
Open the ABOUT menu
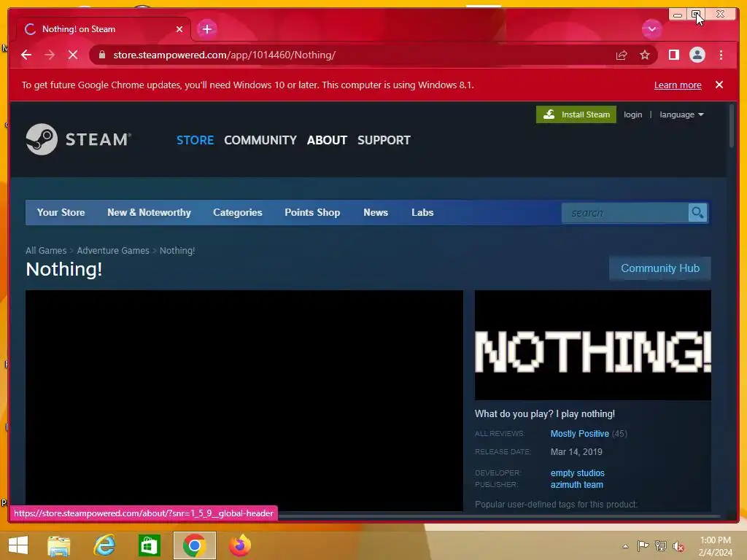[327, 140]
